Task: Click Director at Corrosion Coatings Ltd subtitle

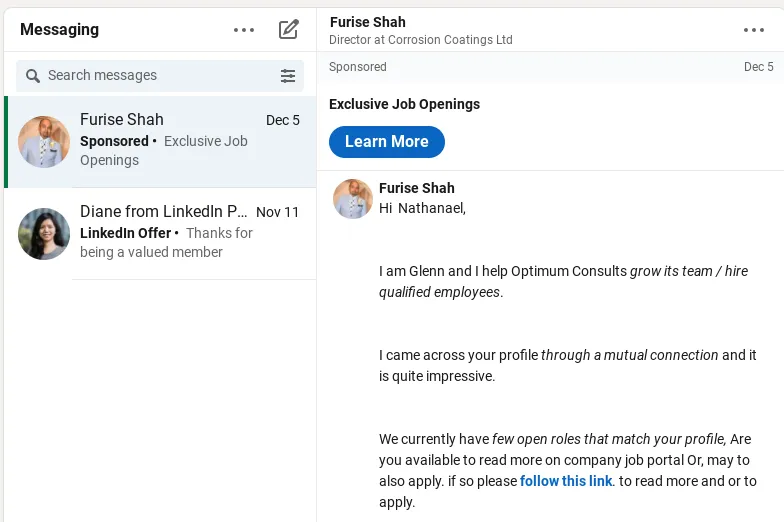Action: [x=420, y=40]
